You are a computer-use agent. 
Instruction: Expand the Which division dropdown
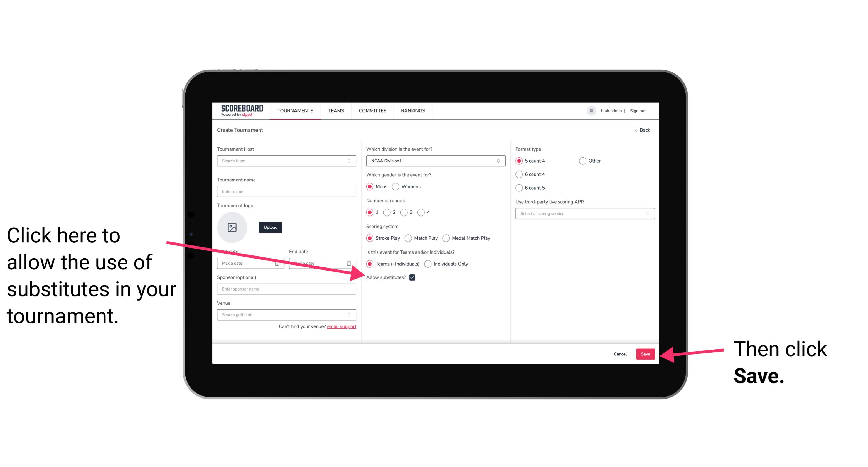tap(498, 161)
